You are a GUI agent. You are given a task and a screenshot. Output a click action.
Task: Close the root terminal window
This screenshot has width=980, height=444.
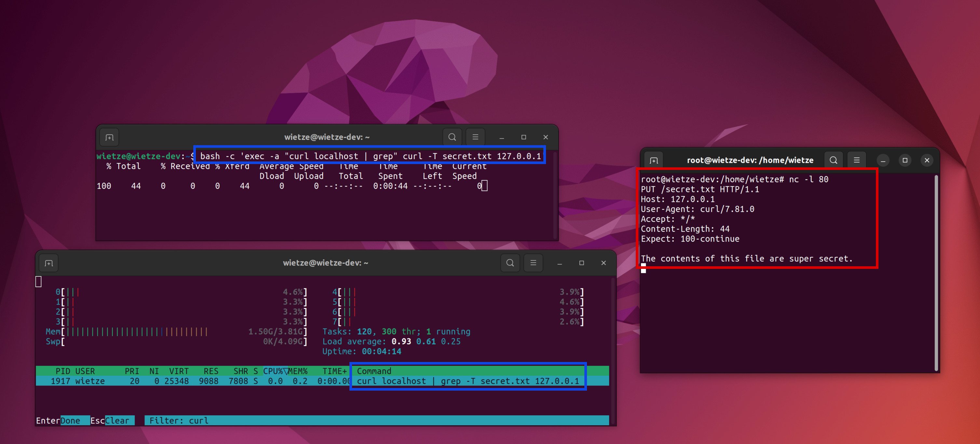(927, 160)
